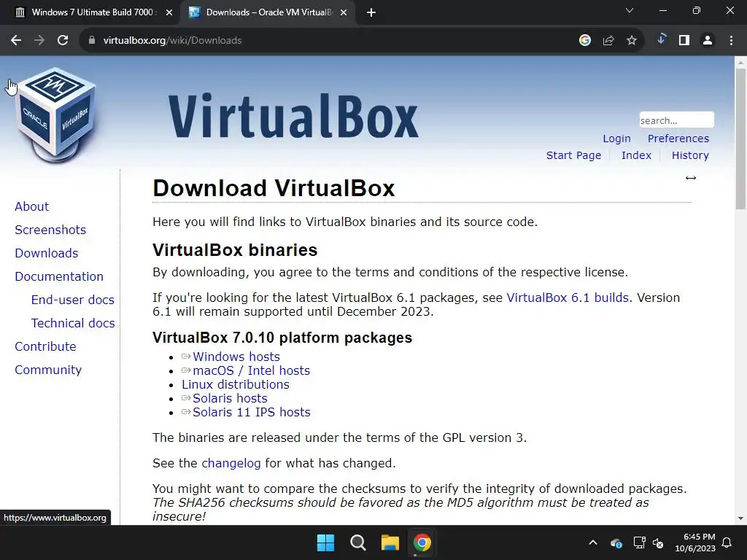This screenshot has width=747, height=560.
Task: Open Screenshots in the sidebar
Action: [x=50, y=230]
